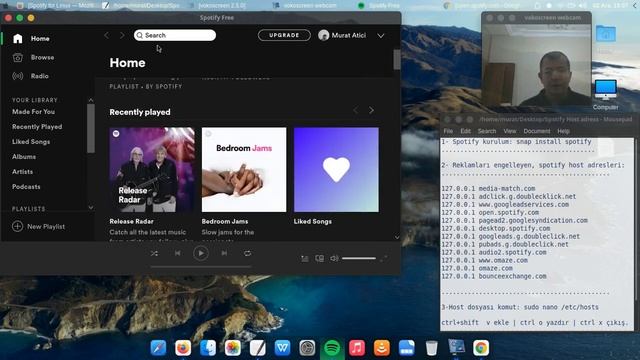
Task: Skip to the previous track
Action: (178, 253)
